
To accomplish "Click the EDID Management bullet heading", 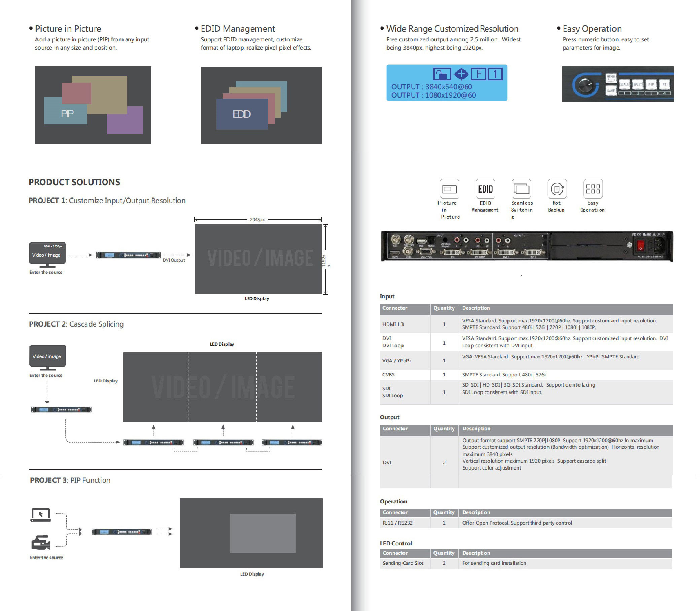I will click(238, 28).
